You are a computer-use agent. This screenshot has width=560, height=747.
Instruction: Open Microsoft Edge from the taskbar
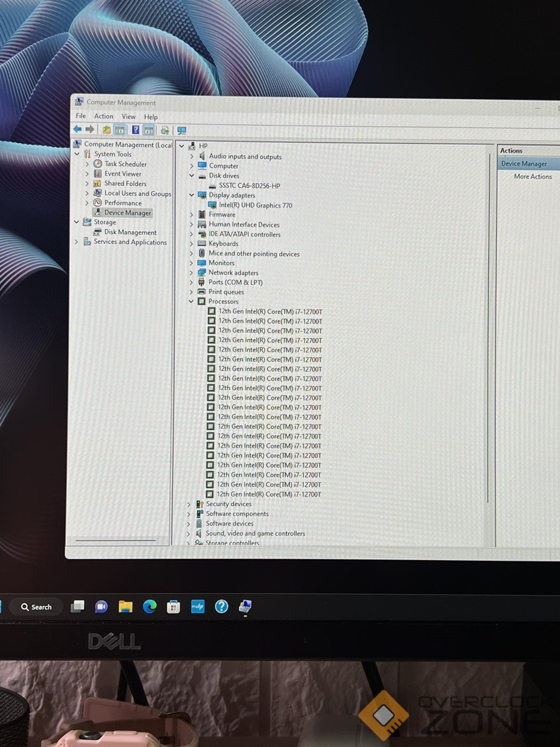[150, 606]
